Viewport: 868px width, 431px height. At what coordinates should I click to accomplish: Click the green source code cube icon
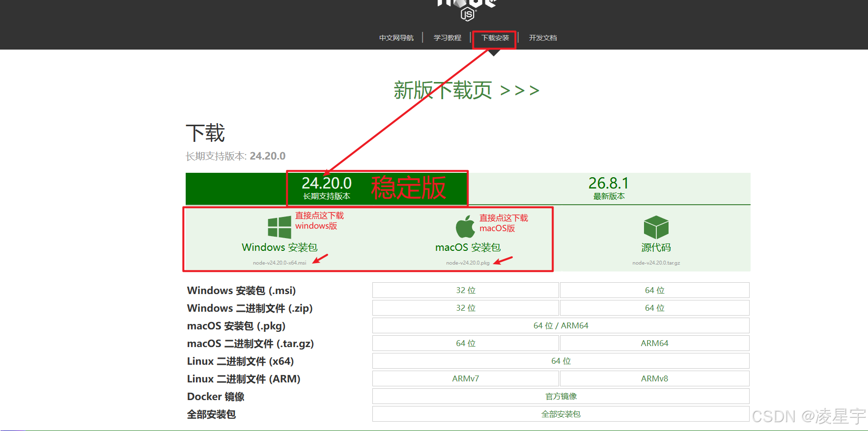click(656, 227)
